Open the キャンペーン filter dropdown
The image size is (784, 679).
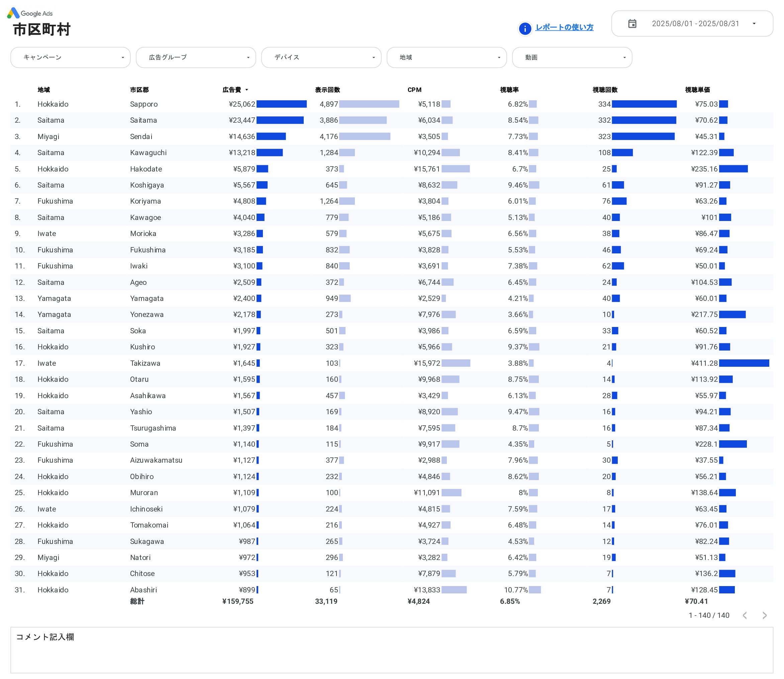(x=71, y=57)
